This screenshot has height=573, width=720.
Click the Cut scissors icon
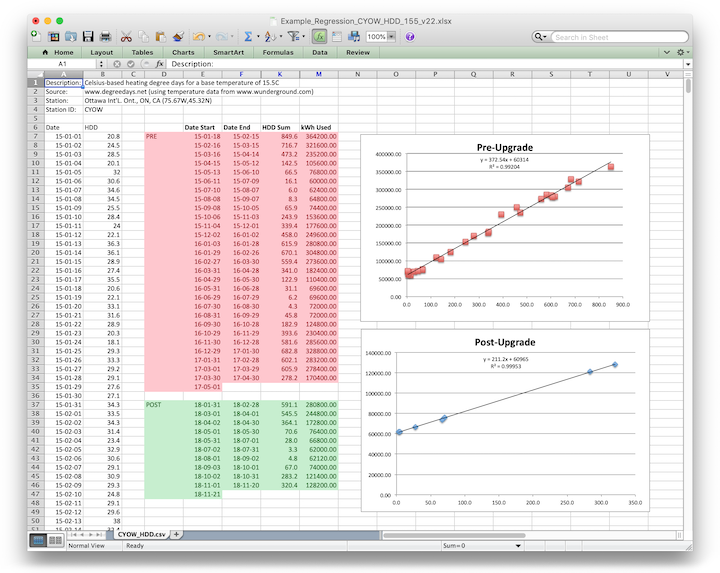pos(128,37)
